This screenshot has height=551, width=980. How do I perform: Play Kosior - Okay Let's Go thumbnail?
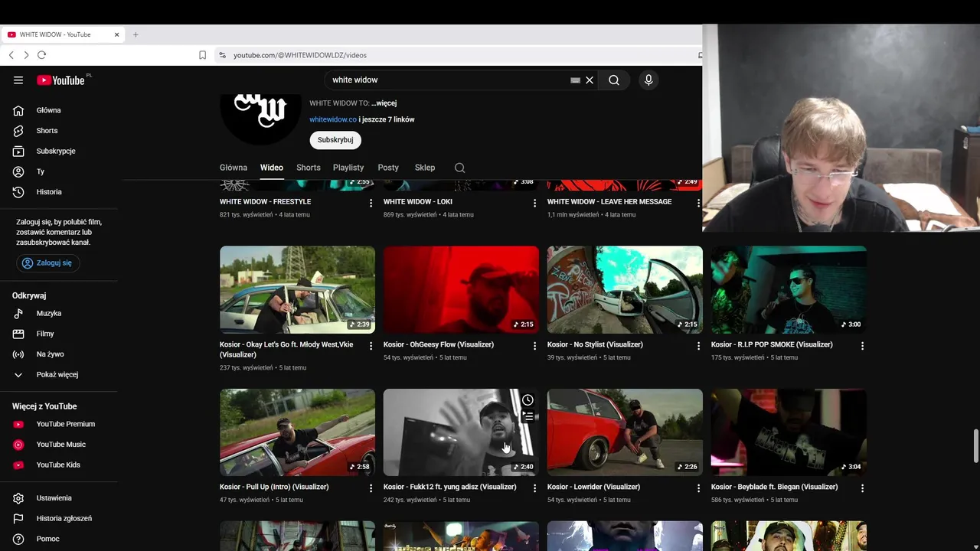click(297, 289)
